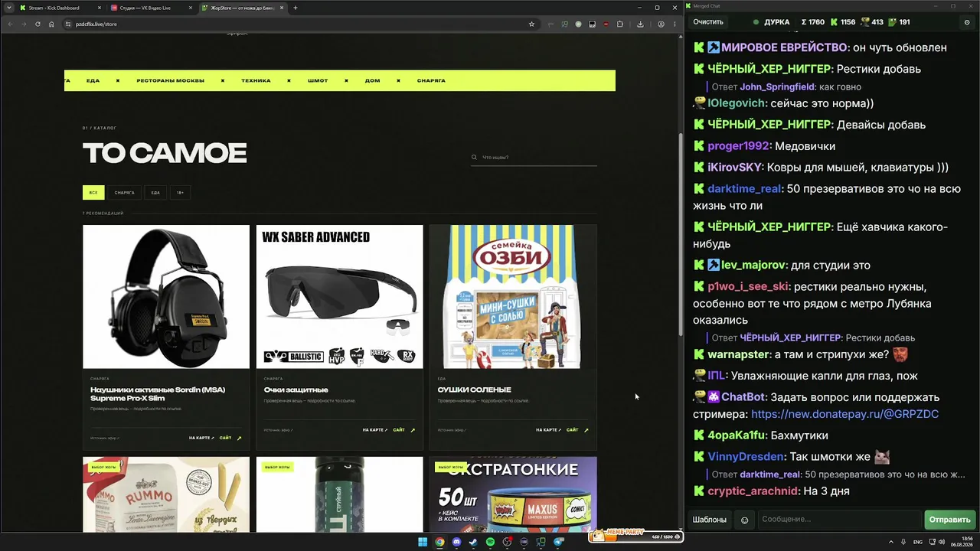This screenshot has height=551, width=980.
Task: Open the Rummo pasta product card
Action: (x=166, y=494)
